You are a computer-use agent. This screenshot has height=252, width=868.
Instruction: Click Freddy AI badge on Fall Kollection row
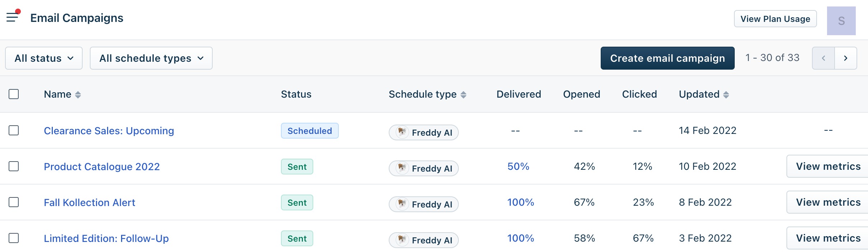[x=424, y=204]
